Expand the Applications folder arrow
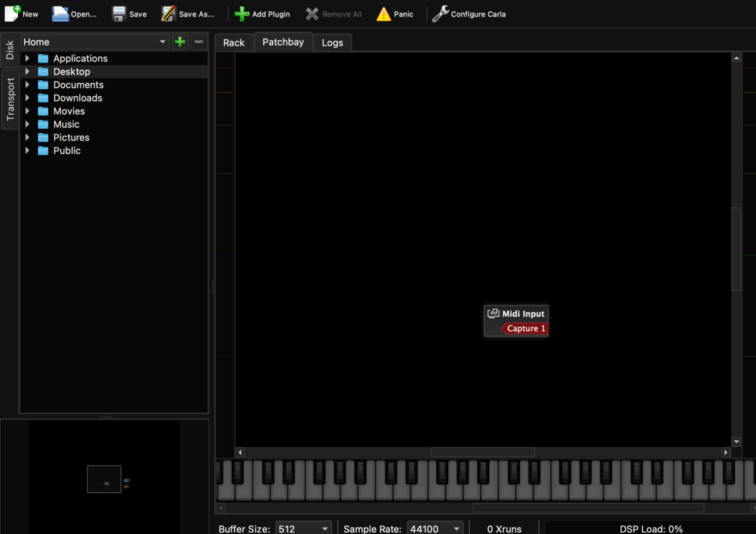The image size is (756, 534). pyautogui.click(x=27, y=58)
